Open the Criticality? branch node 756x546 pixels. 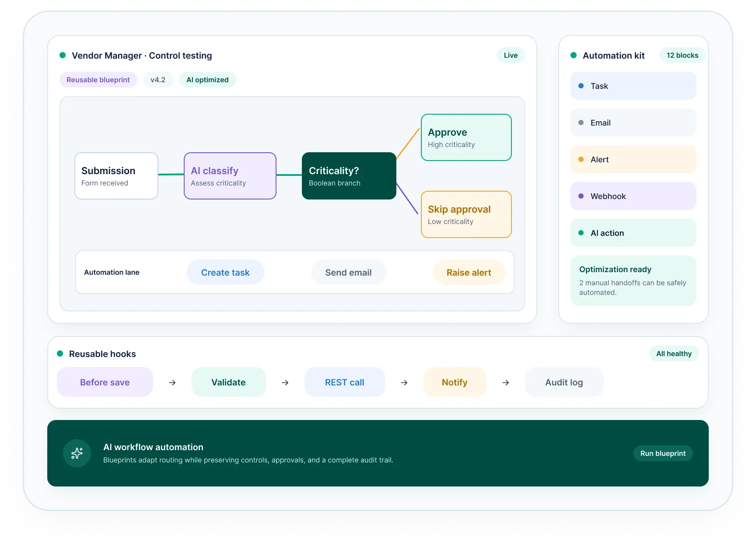pyautogui.click(x=349, y=176)
